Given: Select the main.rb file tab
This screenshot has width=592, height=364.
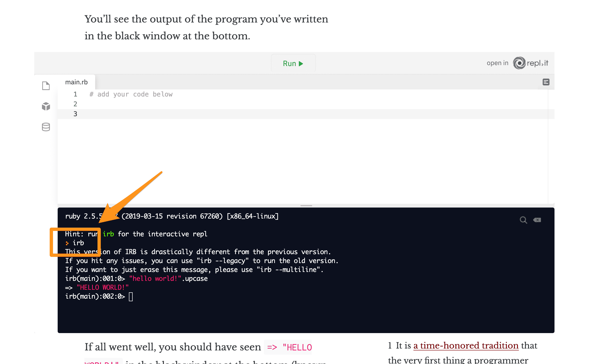Looking at the screenshot, I should 76,82.
